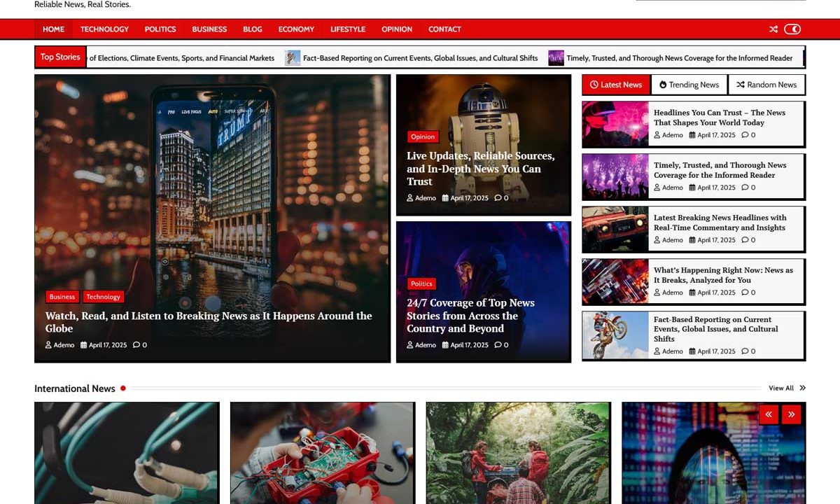Click the Politics category badge
Screen dimensions: 840x504
421,284
